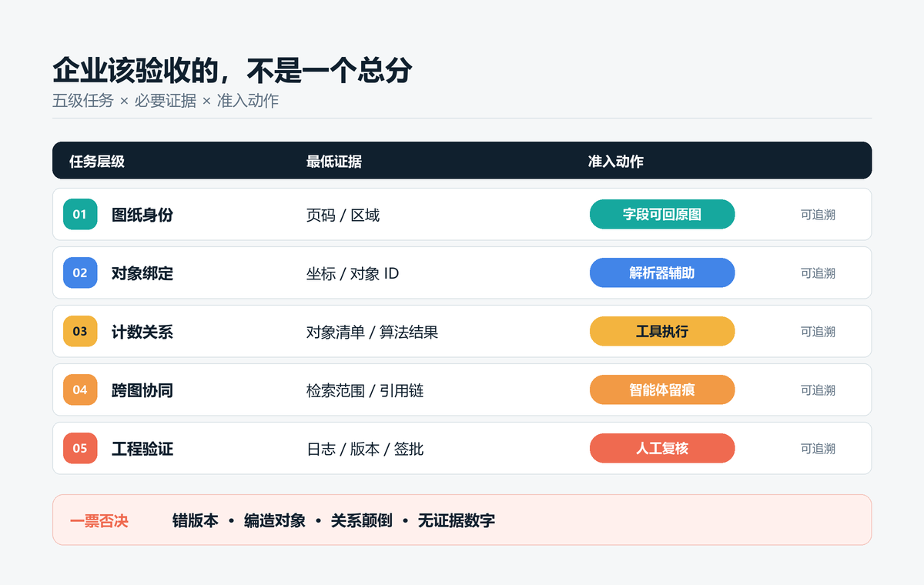Click 可追溯 in the 跨图协同 row

[818, 390]
